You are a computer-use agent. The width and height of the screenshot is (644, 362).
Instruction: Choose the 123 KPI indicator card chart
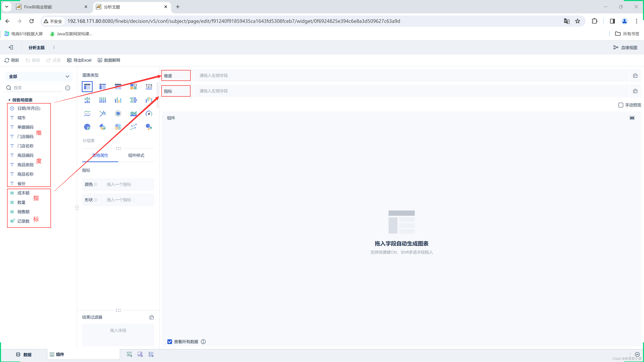click(149, 87)
